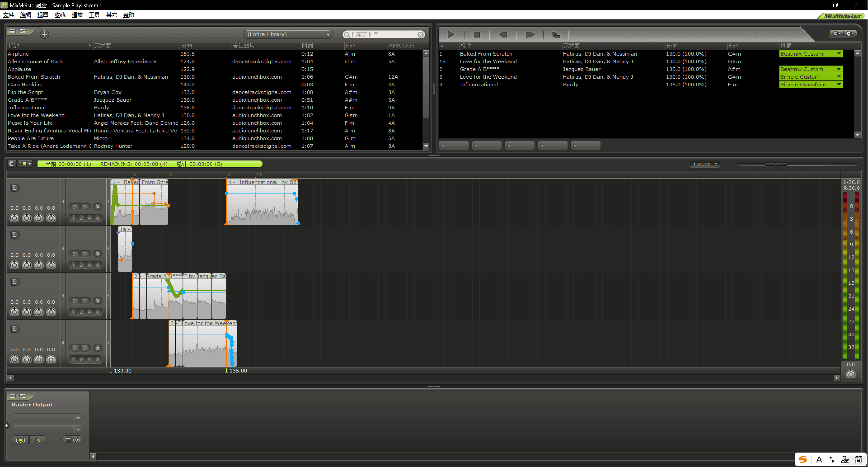Click the loop-up arrow icon on track one

click(75, 207)
